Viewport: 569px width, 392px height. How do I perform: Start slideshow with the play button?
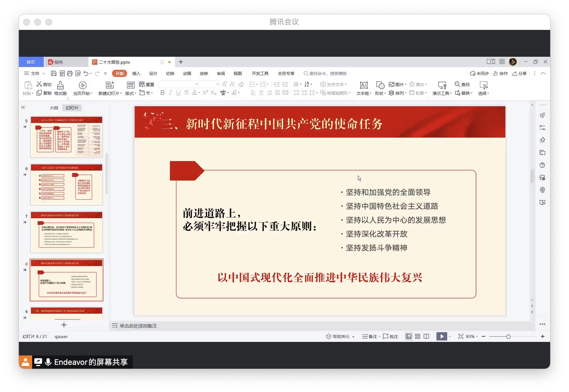(x=442, y=336)
